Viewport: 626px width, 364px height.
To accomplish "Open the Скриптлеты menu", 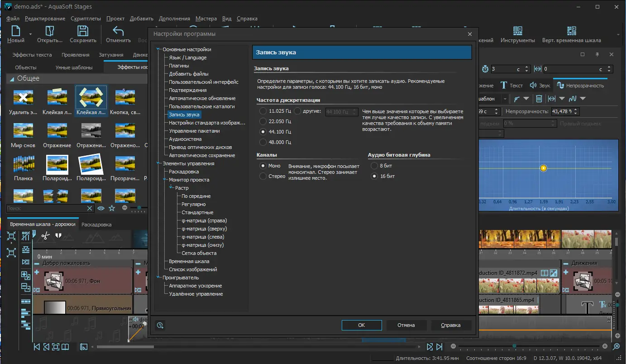I will click(x=86, y=19).
